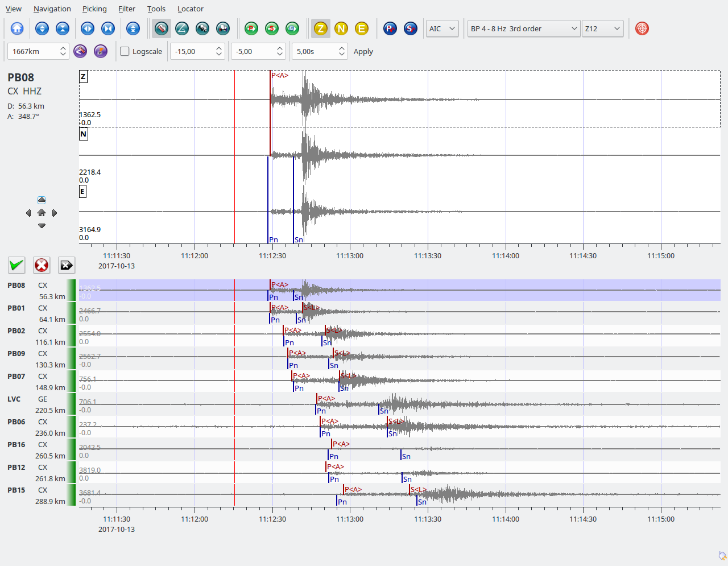Viewport: 728px width, 566px height.
Task: Click the red X cancel icon
Action: (x=42, y=265)
